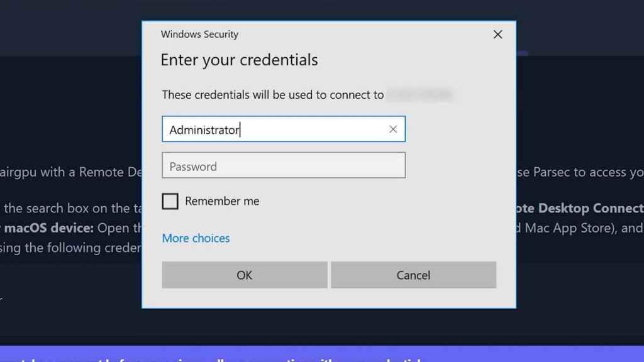Image resolution: width=644 pixels, height=362 pixels.
Task: Open the More choices link
Action: (196, 238)
